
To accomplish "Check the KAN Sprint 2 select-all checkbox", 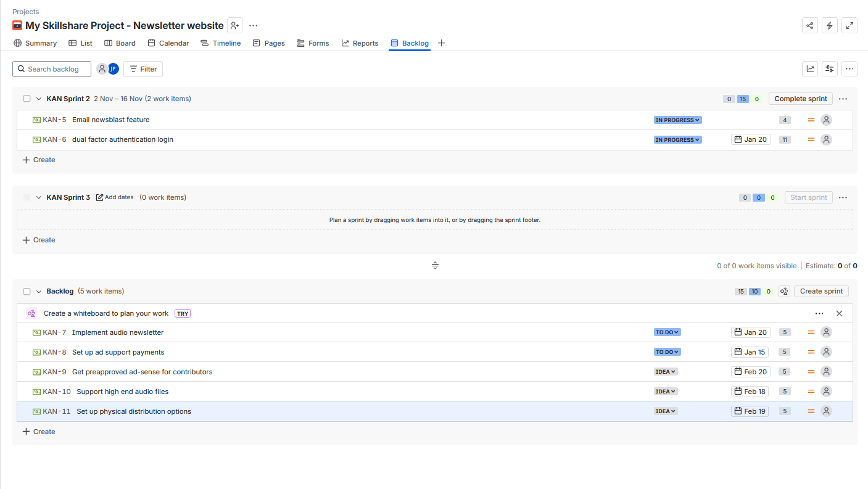I will pos(27,99).
